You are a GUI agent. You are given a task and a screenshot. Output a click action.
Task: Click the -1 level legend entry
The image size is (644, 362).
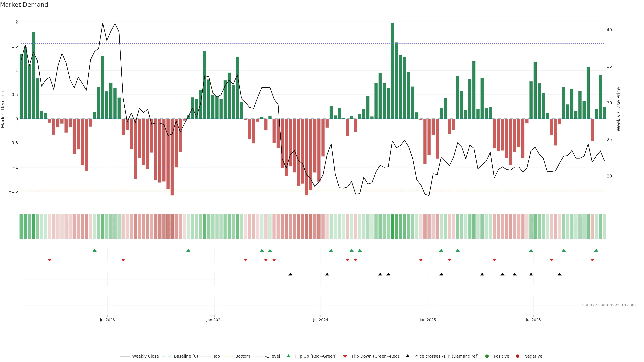[272, 356]
